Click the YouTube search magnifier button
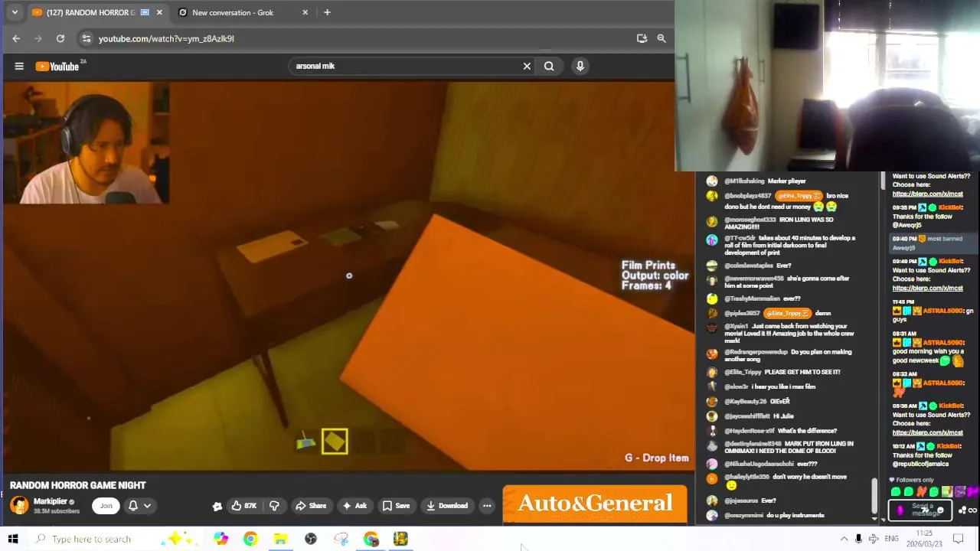Viewport: 980px width, 551px height. 549,67
